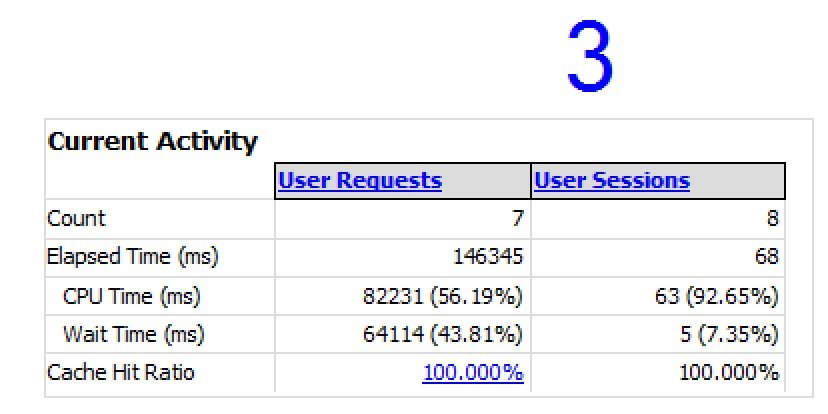Select wait time value 5 (7.35%)
The width and height of the screenshot is (828, 414).
[729, 334]
